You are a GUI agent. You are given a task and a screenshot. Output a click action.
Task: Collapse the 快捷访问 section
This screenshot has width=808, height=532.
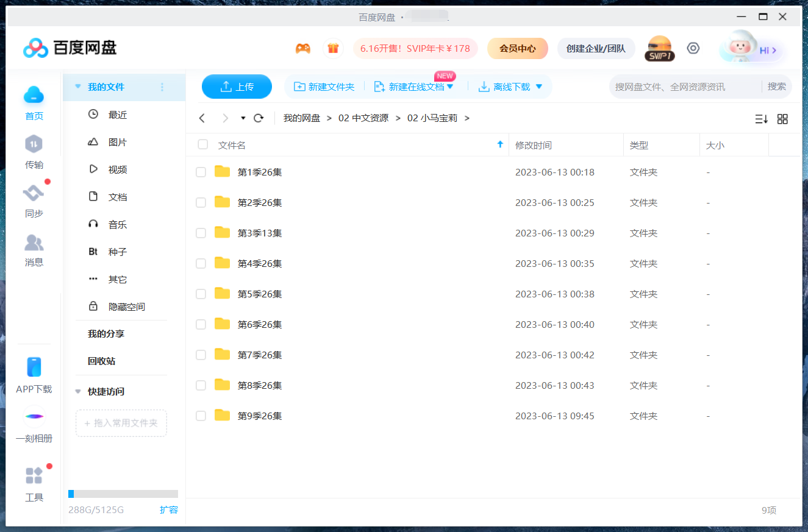[78, 392]
